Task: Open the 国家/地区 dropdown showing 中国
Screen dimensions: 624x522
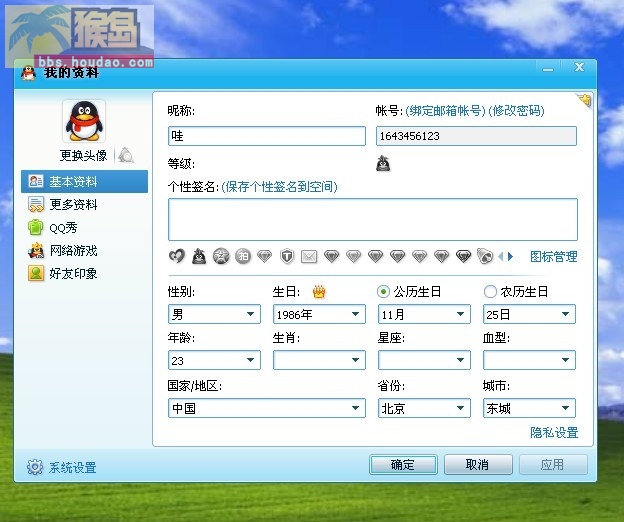Action: pos(267,408)
